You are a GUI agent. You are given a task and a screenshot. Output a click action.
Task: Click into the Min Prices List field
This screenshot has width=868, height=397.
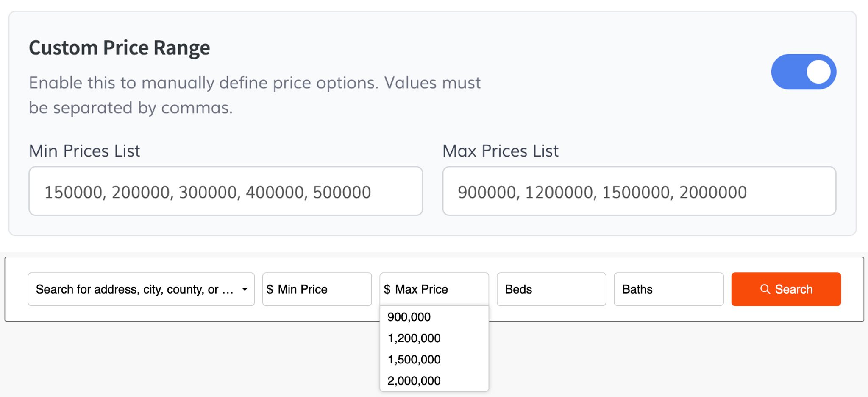225,191
